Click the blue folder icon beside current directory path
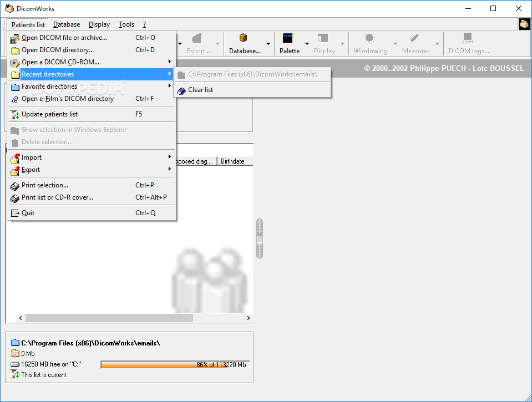The width and height of the screenshot is (532, 402). click(15, 342)
